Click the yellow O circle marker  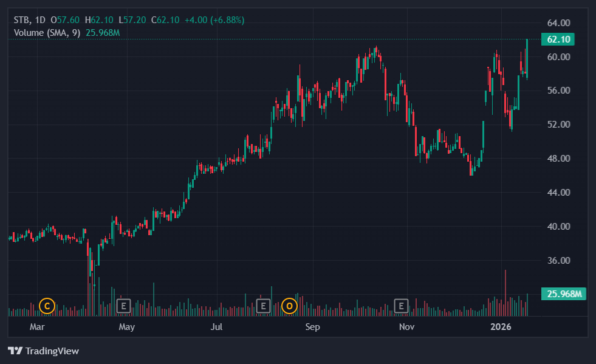coord(289,306)
